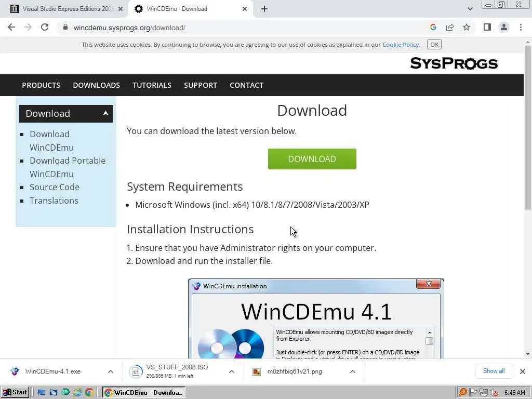Expand options for WinCDEmu-4.1.exe download
The height and width of the screenshot is (399, 532).
111,371
